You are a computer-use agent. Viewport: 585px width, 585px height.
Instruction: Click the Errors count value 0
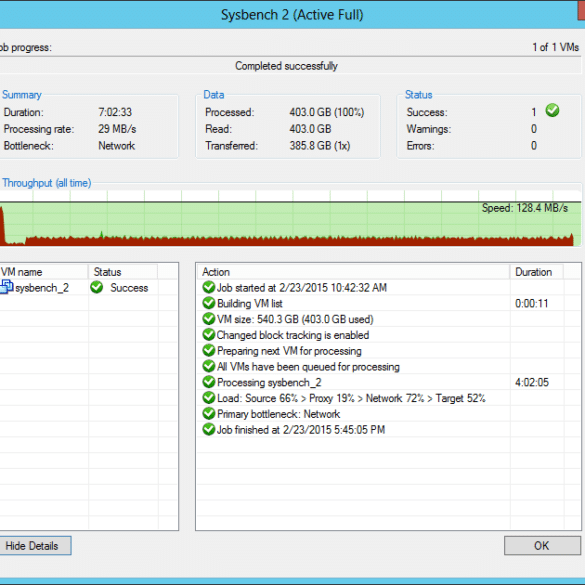pos(534,146)
